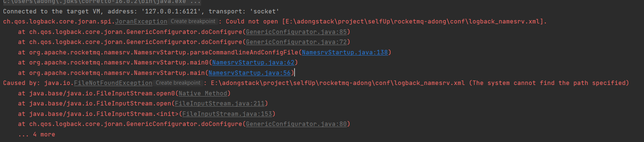Screen dimensions: 644x142
Task: Click the '... 4 more' stack trace line
Action: (x=36, y=134)
